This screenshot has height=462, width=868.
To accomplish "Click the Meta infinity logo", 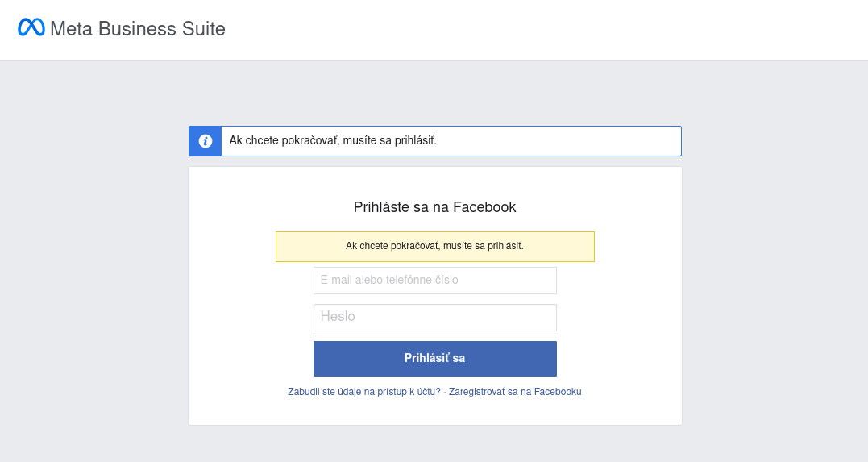I will click(31, 28).
